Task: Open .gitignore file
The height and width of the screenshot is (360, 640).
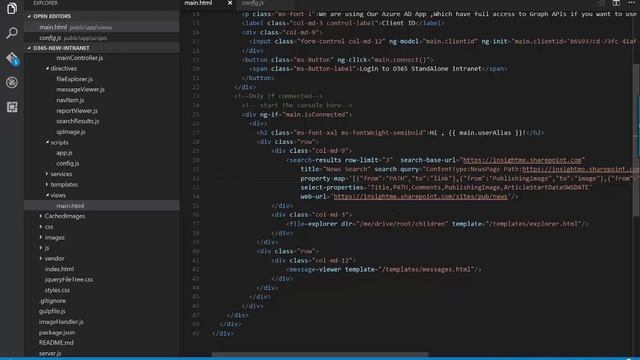Action: click(53, 301)
